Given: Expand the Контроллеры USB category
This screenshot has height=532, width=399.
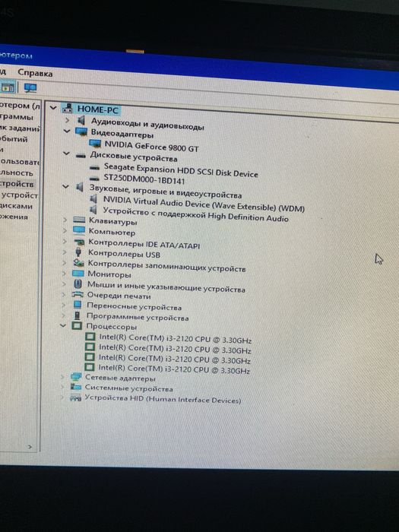Looking at the screenshot, I should click(x=65, y=252).
